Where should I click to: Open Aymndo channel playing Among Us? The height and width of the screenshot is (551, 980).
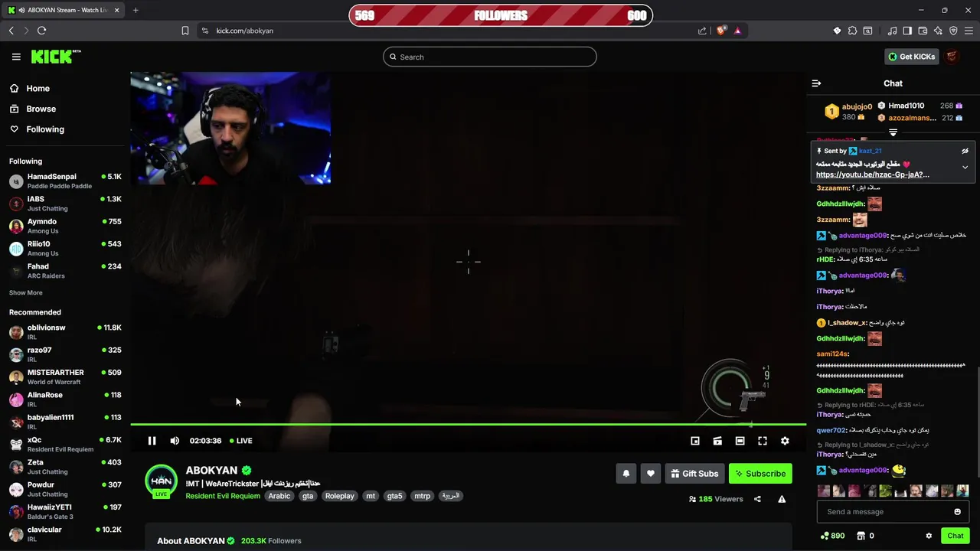click(x=65, y=226)
